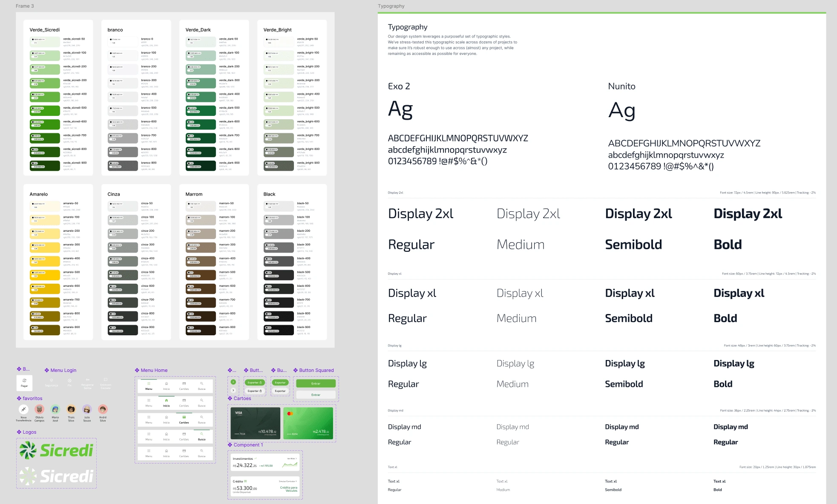Image resolution: width=837 pixels, height=504 pixels.
Task: Click the white Sicredi logo variant
Action: [x=56, y=476]
